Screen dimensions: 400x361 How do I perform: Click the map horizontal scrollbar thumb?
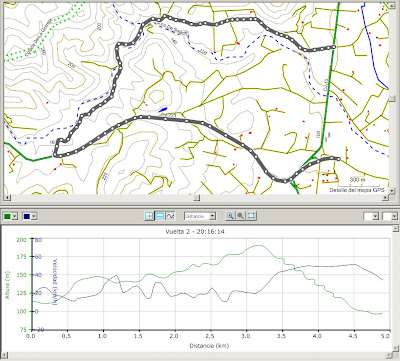[x=197, y=198]
